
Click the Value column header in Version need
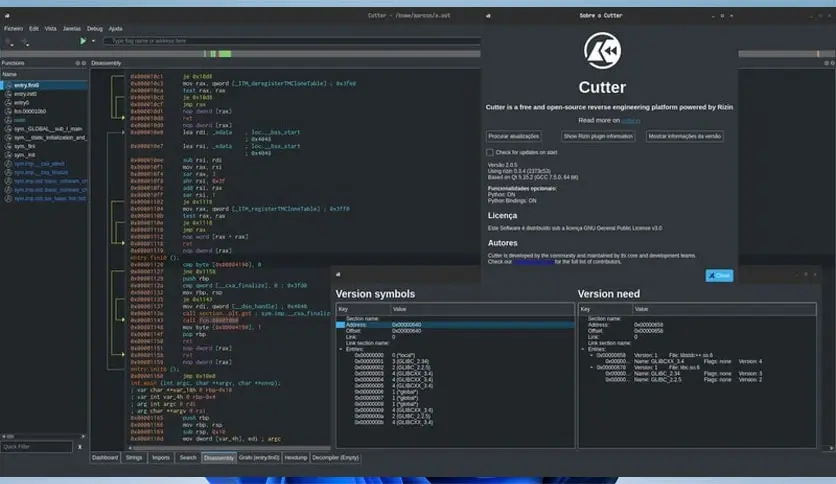pos(724,309)
